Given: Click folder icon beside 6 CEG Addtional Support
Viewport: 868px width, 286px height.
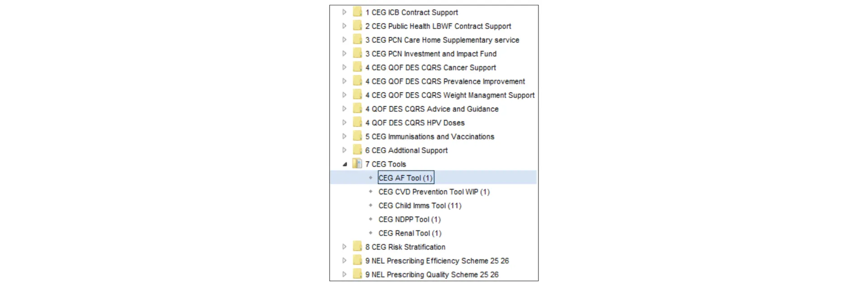Looking at the screenshot, I should tap(357, 150).
